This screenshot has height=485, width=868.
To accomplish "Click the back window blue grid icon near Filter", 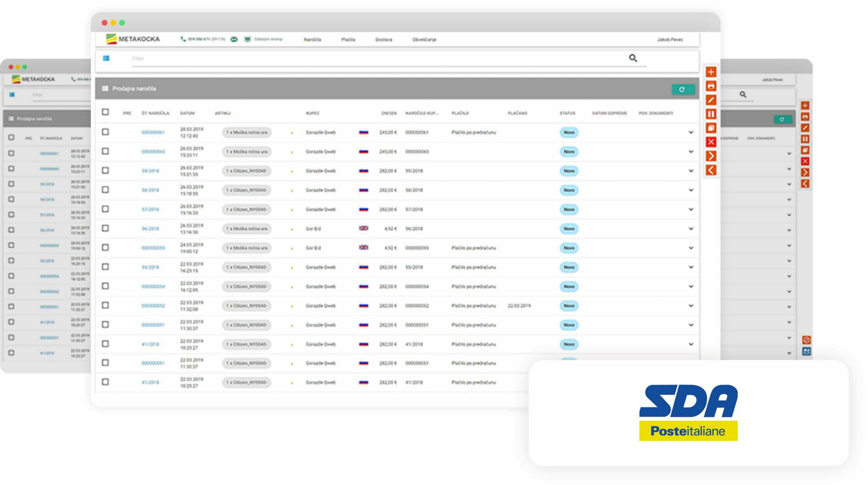I will tap(12, 95).
